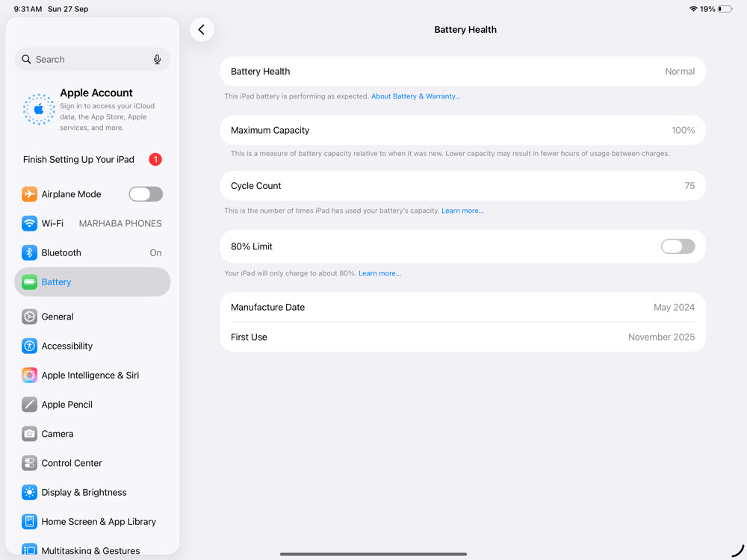747x560 pixels.
Task: Open Control Center settings
Action: point(93,463)
